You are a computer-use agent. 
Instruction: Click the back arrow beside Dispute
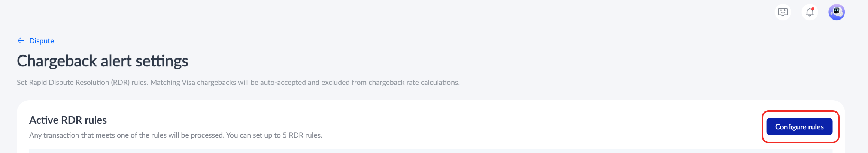pos(21,40)
